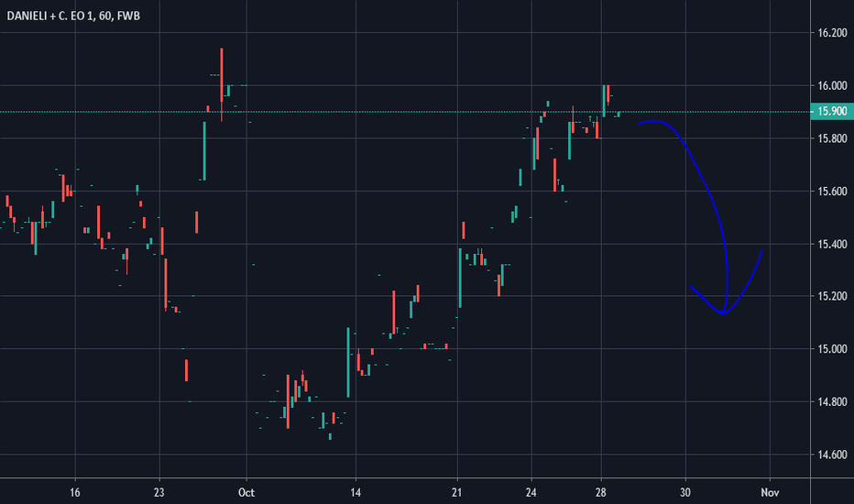Click the 14.800 price axis label
854x504 pixels.
(x=832, y=402)
